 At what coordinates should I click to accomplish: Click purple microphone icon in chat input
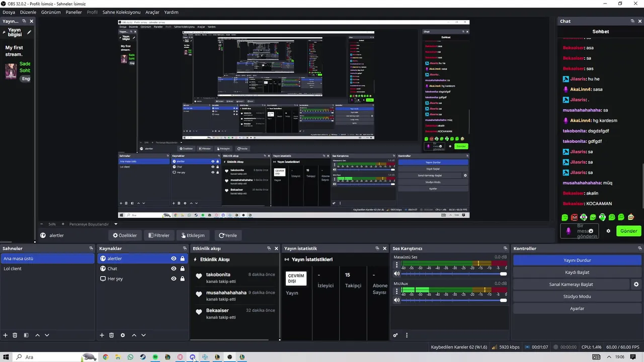click(x=569, y=231)
